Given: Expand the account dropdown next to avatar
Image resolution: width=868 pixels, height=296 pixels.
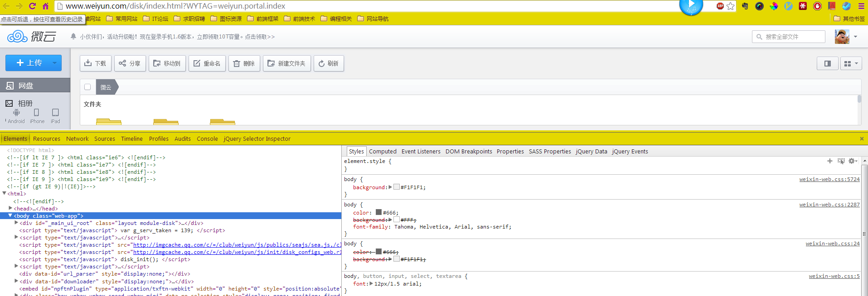Looking at the screenshot, I should click(855, 37).
